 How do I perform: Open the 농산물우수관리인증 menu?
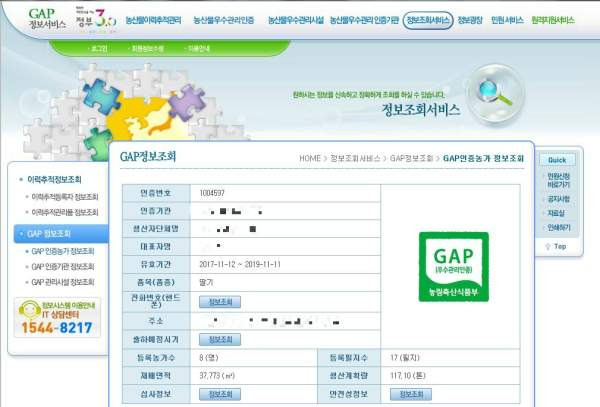coord(224,20)
